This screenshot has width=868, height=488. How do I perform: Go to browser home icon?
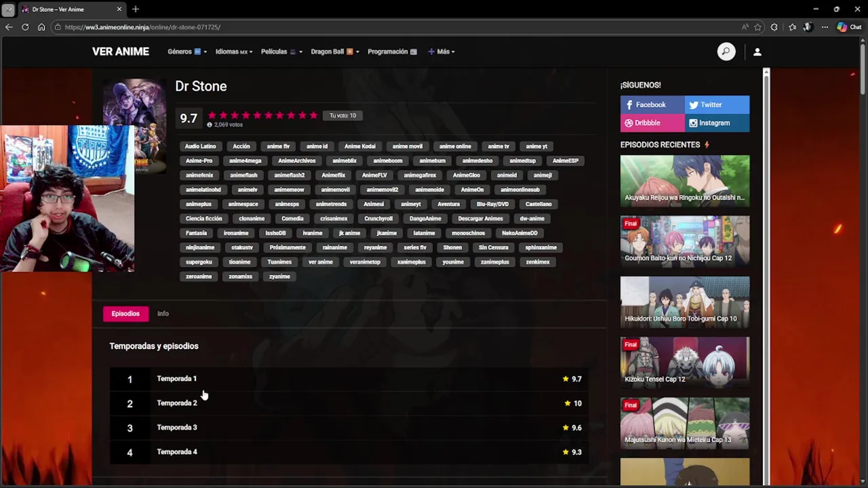pos(41,27)
